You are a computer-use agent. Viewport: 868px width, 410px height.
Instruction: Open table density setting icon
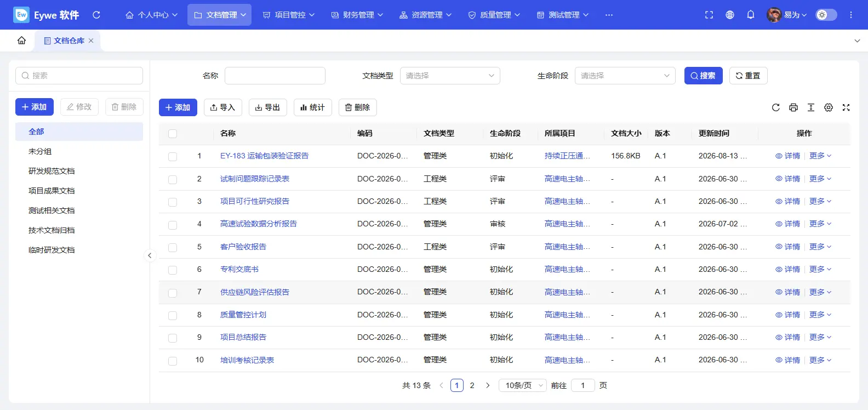point(811,107)
